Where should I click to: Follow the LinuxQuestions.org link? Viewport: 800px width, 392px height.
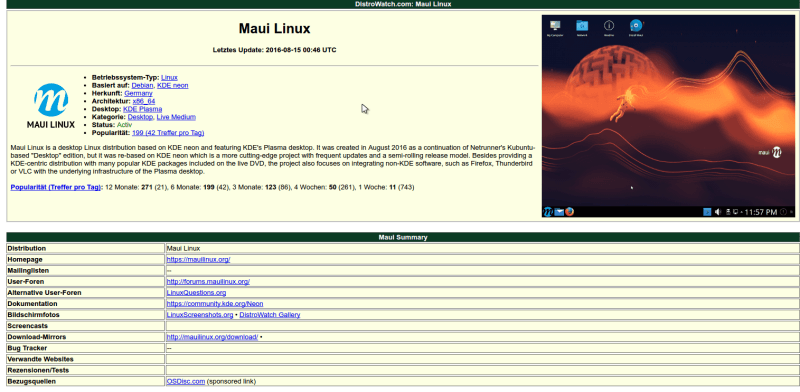click(x=196, y=292)
